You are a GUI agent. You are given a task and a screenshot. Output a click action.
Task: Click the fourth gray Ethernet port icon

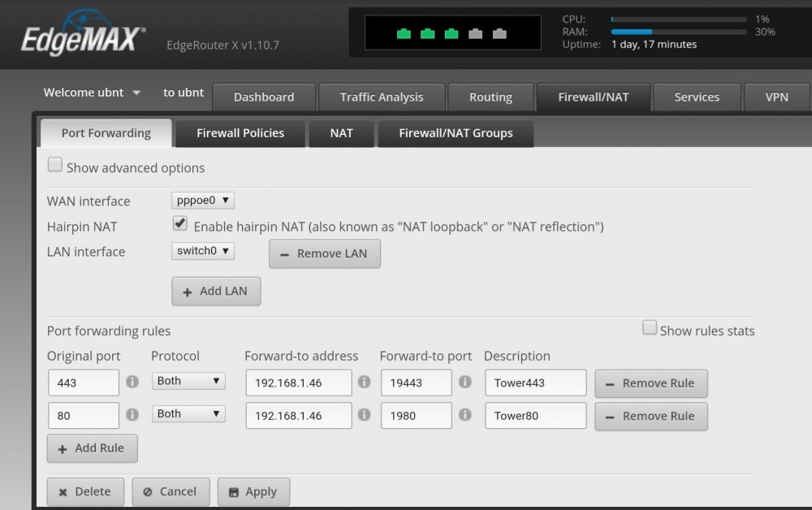coord(475,33)
